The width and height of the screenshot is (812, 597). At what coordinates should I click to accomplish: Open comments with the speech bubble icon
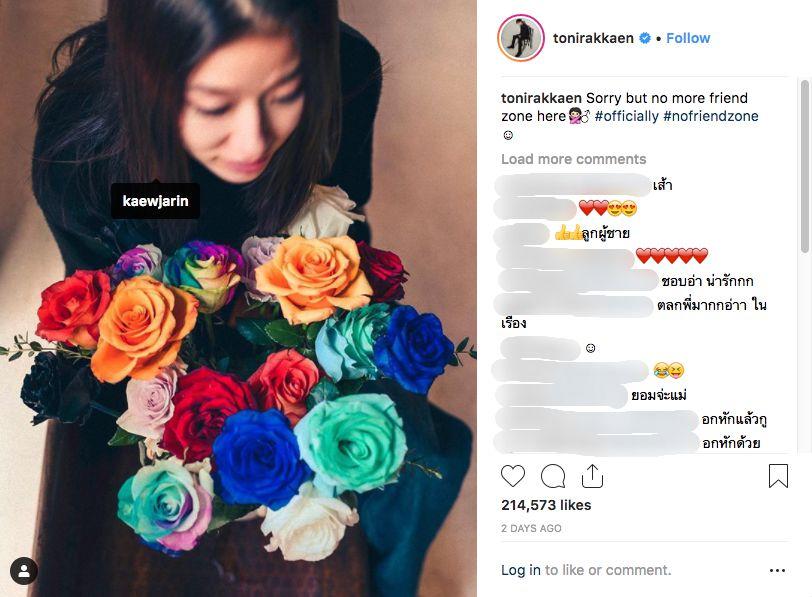coord(553,476)
